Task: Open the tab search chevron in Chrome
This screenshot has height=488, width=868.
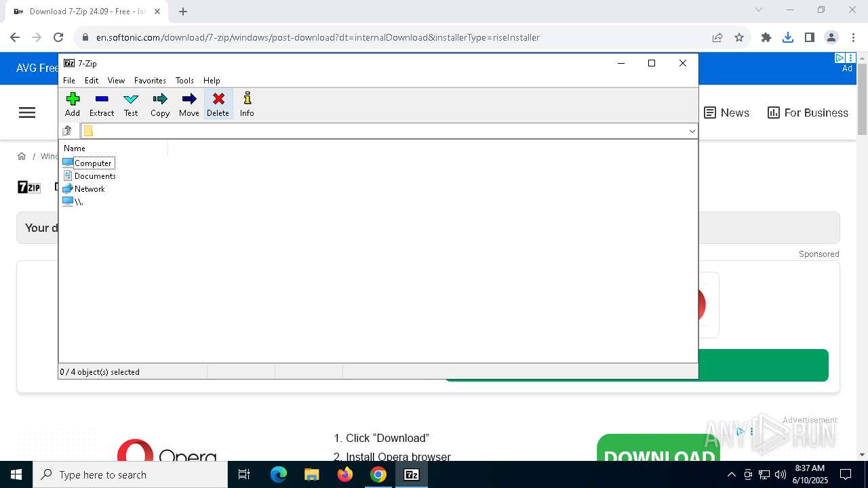Action: [759, 9]
